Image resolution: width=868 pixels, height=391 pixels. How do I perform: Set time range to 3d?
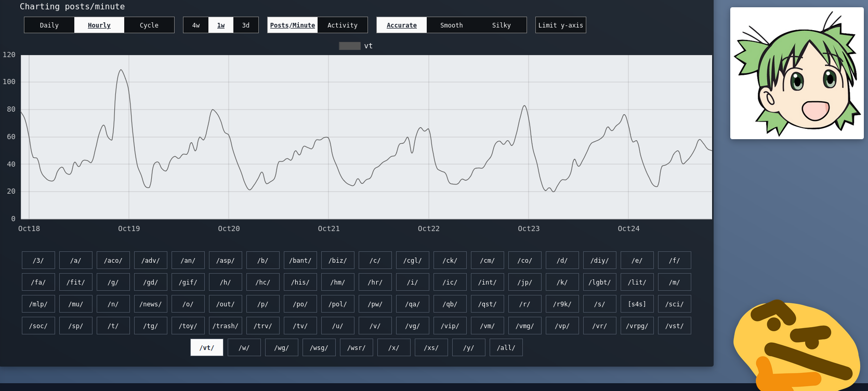tap(246, 25)
